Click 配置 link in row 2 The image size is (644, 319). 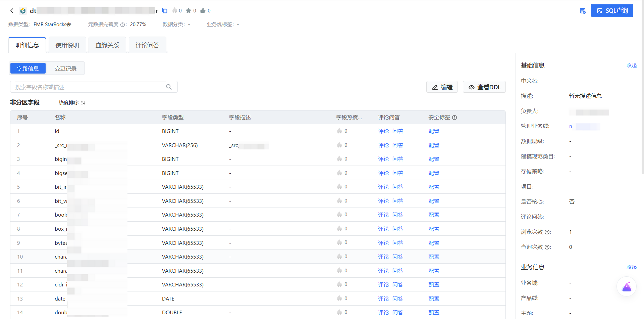click(434, 145)
